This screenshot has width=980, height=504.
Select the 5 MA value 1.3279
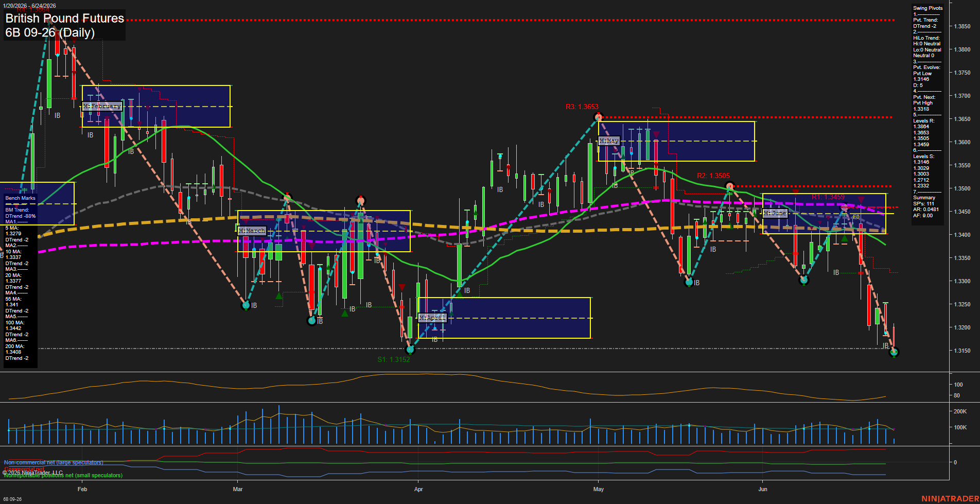(x=13, y=234)
